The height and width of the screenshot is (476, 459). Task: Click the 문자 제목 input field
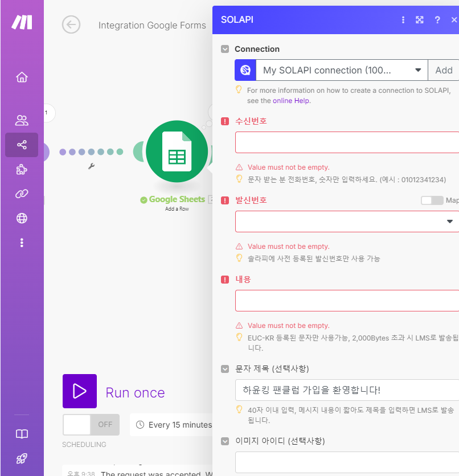tap(347, 390)
